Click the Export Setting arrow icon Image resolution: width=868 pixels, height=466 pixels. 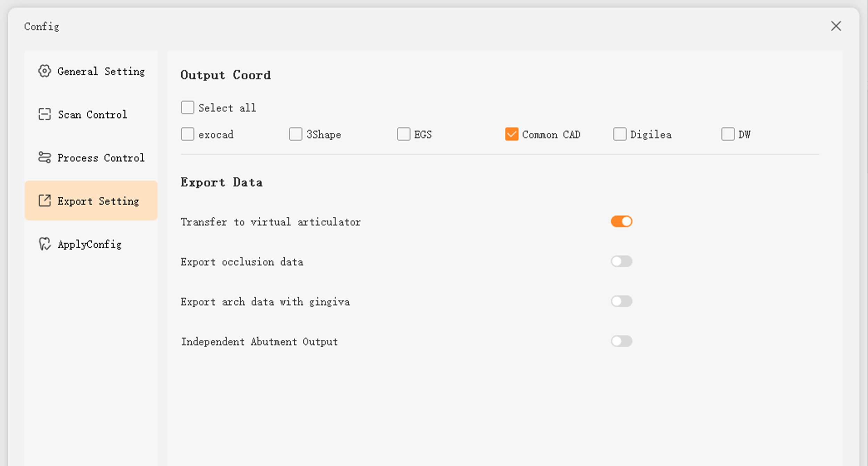click(x=44, y=201)
